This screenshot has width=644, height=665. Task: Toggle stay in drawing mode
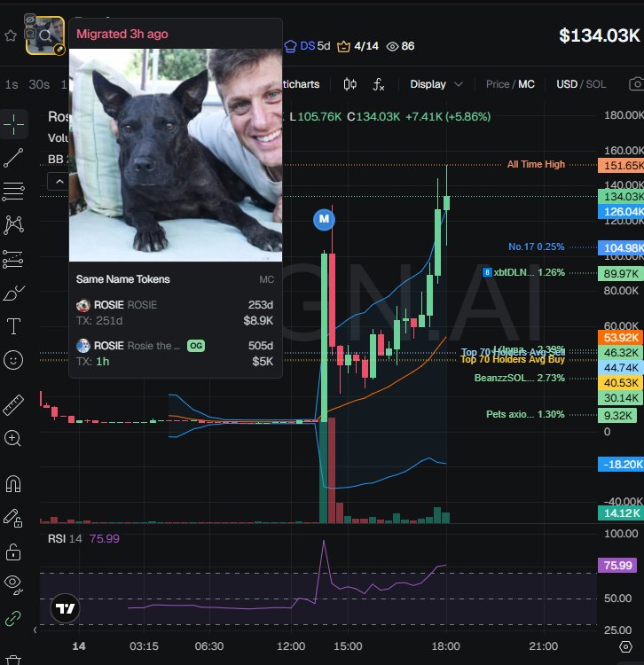click(x=13, y=518)
